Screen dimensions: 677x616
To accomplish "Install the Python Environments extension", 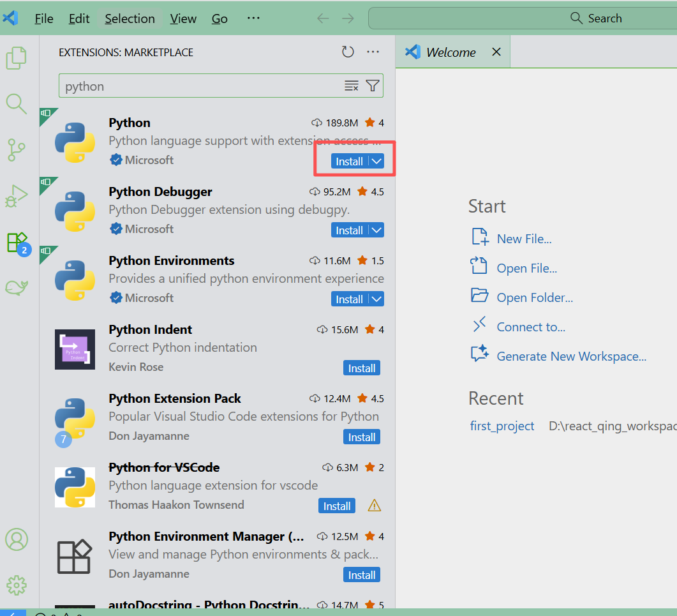I will [x=350, y=299].
